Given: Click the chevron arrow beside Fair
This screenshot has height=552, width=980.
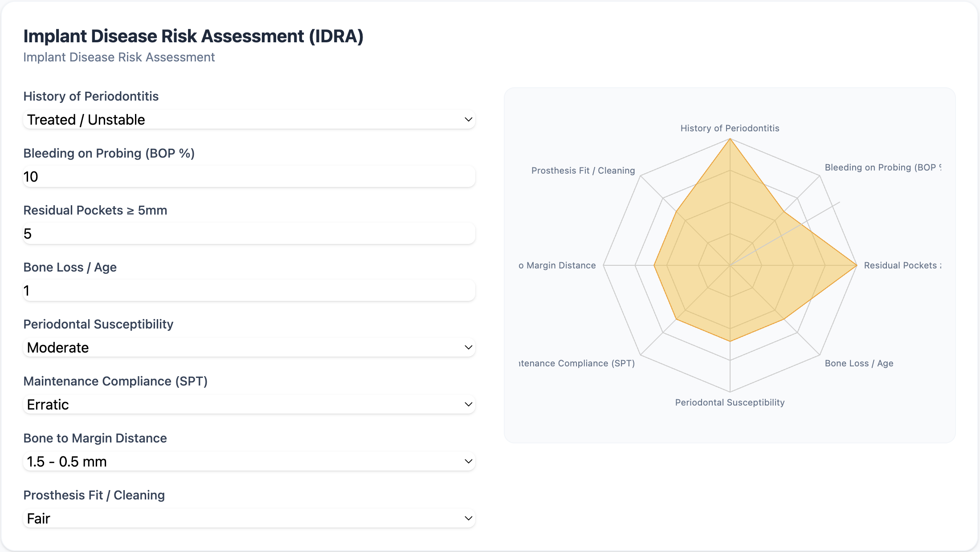Looking at the screenshot, I should (x=468, y=518).
